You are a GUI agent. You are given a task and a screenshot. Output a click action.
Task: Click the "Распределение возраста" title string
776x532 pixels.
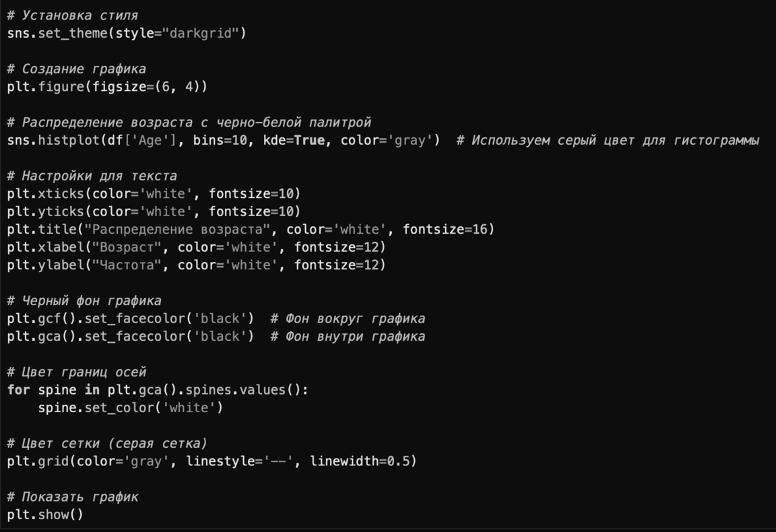(178, 230)
